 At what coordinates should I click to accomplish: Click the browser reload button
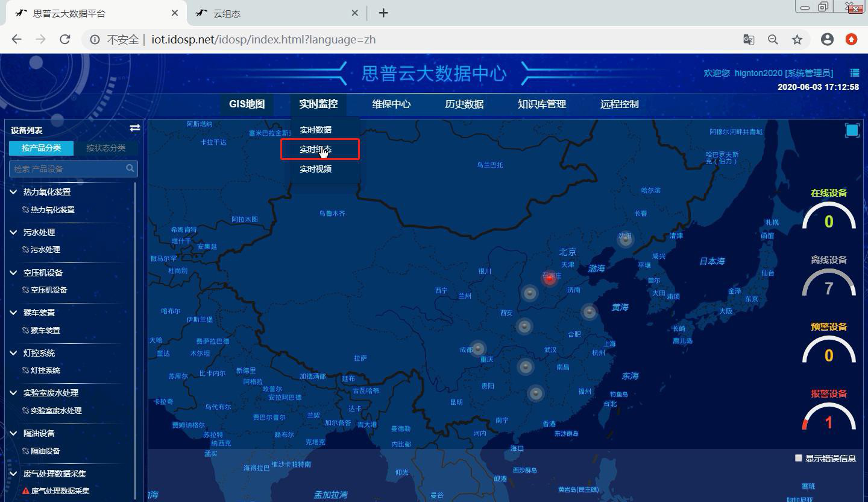point(65,40)
